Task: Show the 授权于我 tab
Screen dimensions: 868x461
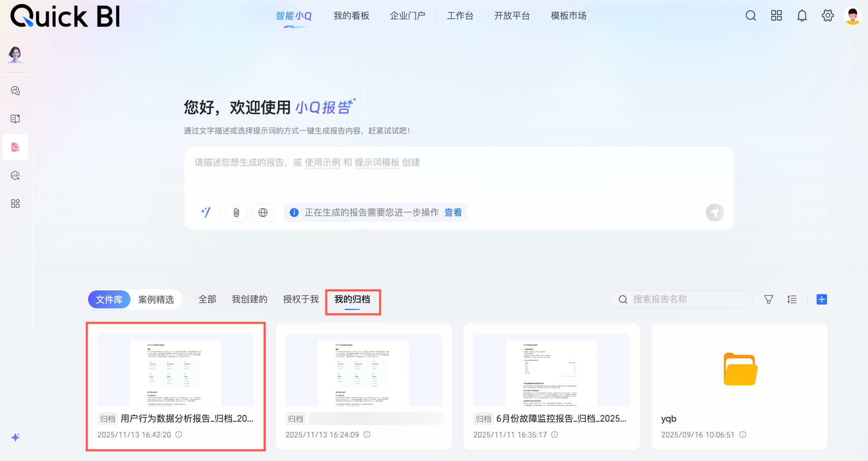Action: click(301, 299)
